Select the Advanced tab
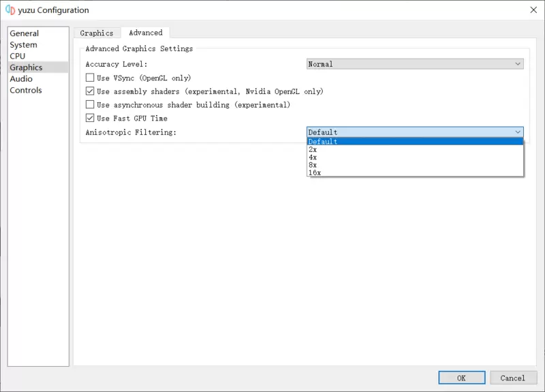This screenshot has width=545, height=392. point(146,33)
